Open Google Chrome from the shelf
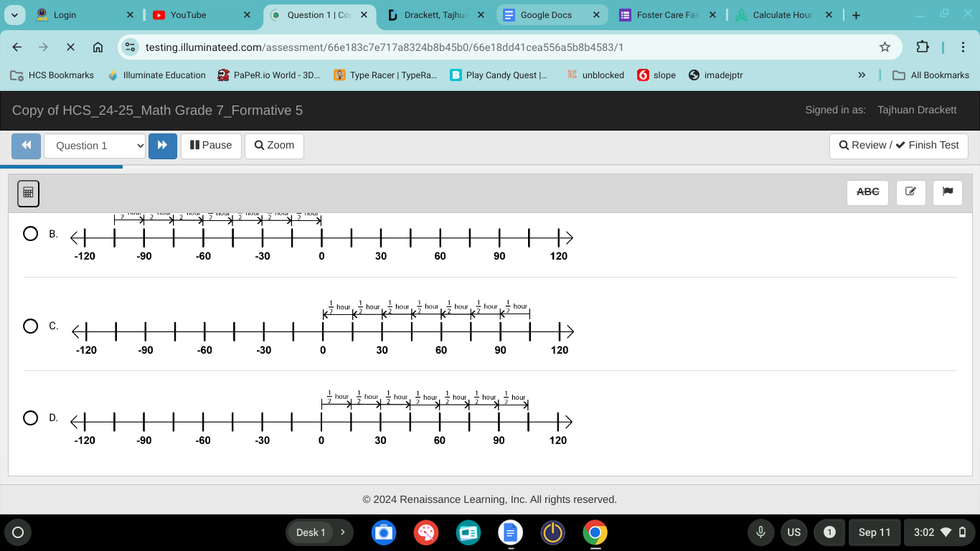The image size is (980, 551). (595, 532)
